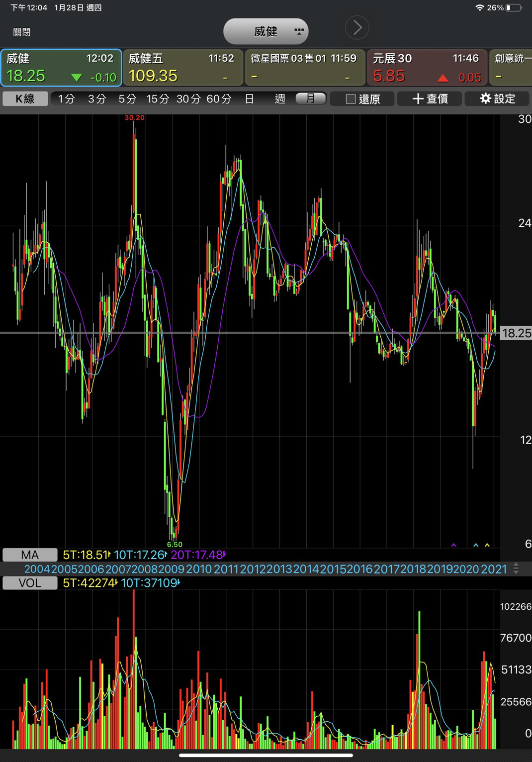The image size is (532, 762).
Task: Select the 微星國票03售01 quote card
Action: [x=304, y=68]
